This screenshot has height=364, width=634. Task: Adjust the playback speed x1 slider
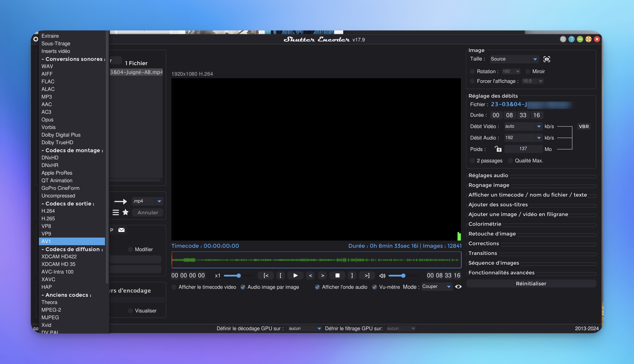(x=239, y=275)
